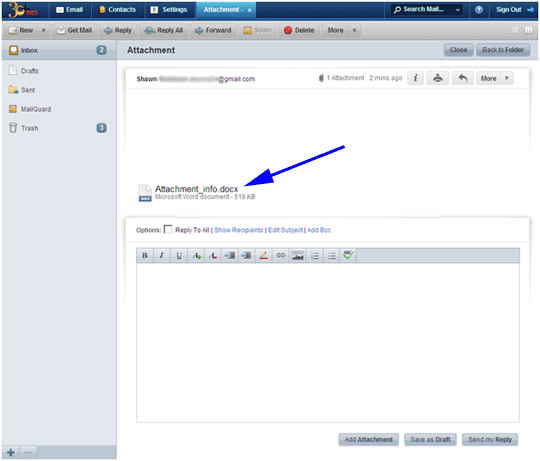This screenshot has width=540, height=461.
Task: Click the Show Recipients link
Action: [x=238, y=230]
